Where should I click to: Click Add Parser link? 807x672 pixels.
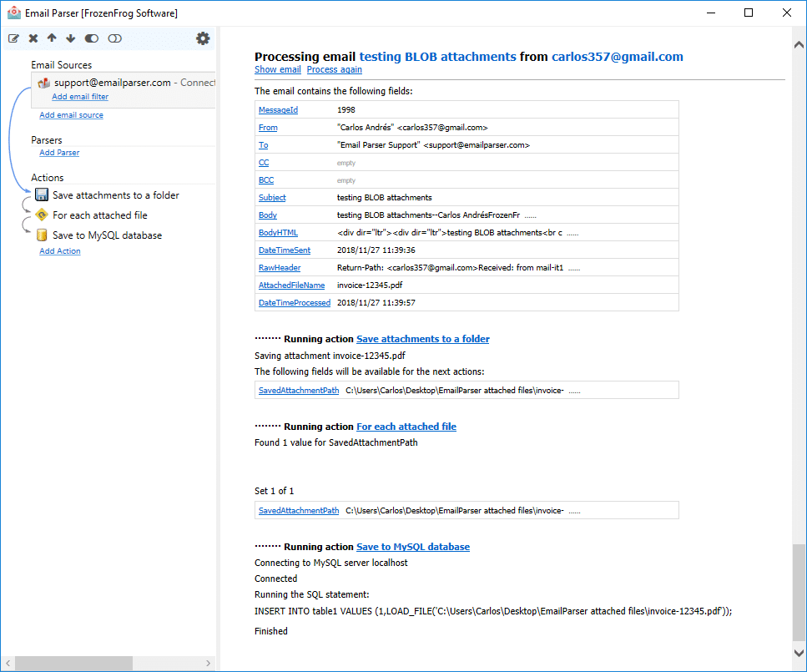pos(60,153)
